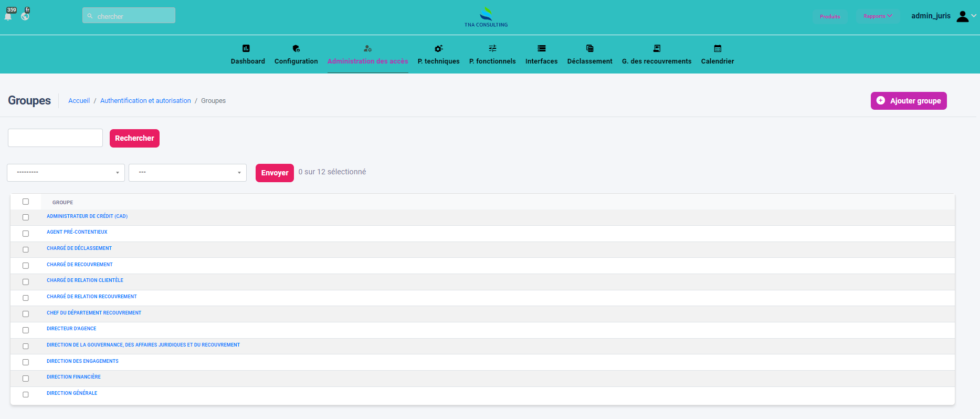980x419 pixels.
Task: Click the P. fonctionnels sliders icon
Action: click(492, 48)
